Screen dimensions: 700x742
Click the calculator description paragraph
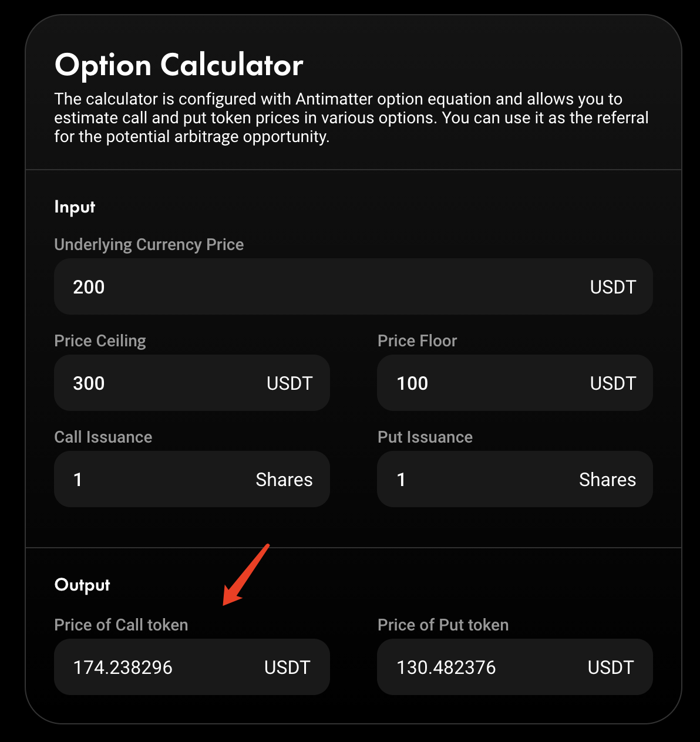(x=351, y=117)
